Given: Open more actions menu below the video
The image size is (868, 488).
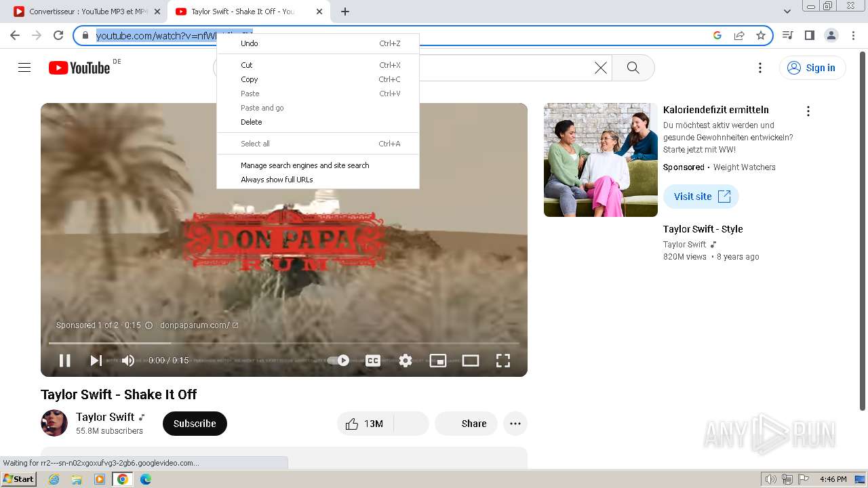Looking at the screenshot, I should pos(515,424).
